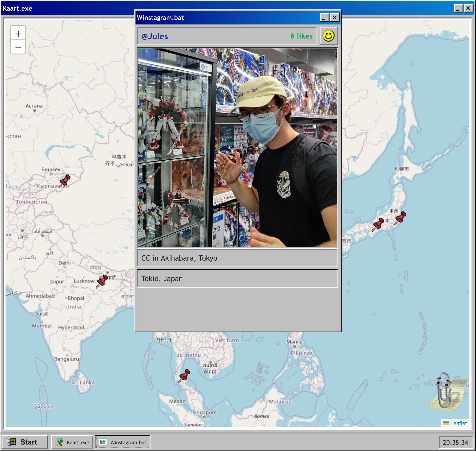Click the pushpin near Kathmandu, Nepal

102,281
